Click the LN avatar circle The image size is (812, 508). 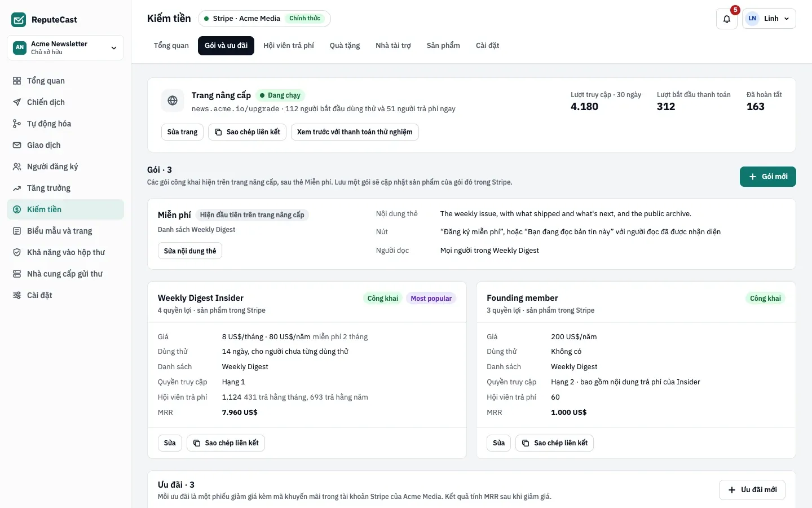coord(752,19)
